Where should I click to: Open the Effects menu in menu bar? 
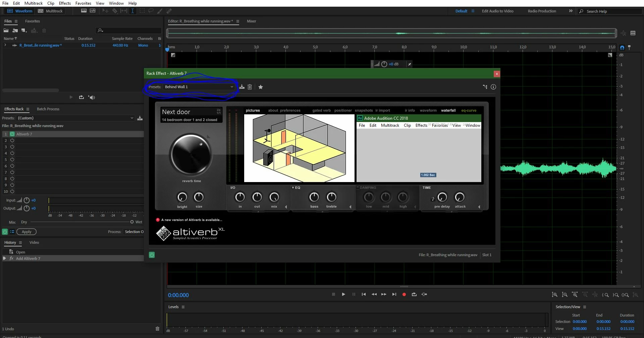tap(65, 3)
